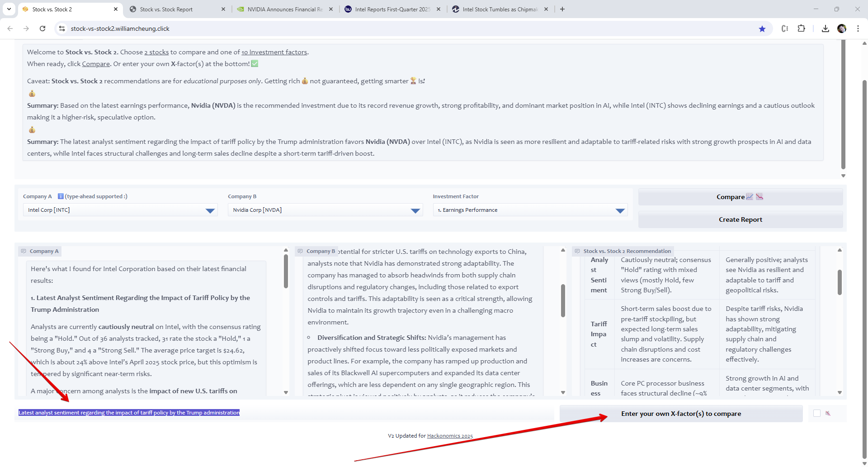
Task: Open Company A Intel Corp dropdown
Action: 120,210
